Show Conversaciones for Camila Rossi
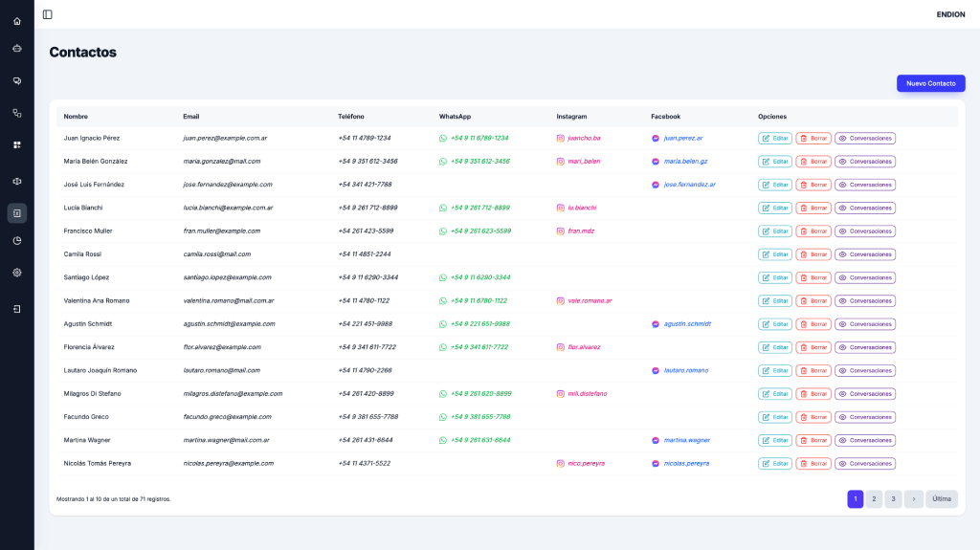Screen dimensions: 980x550 click(865, 254)
